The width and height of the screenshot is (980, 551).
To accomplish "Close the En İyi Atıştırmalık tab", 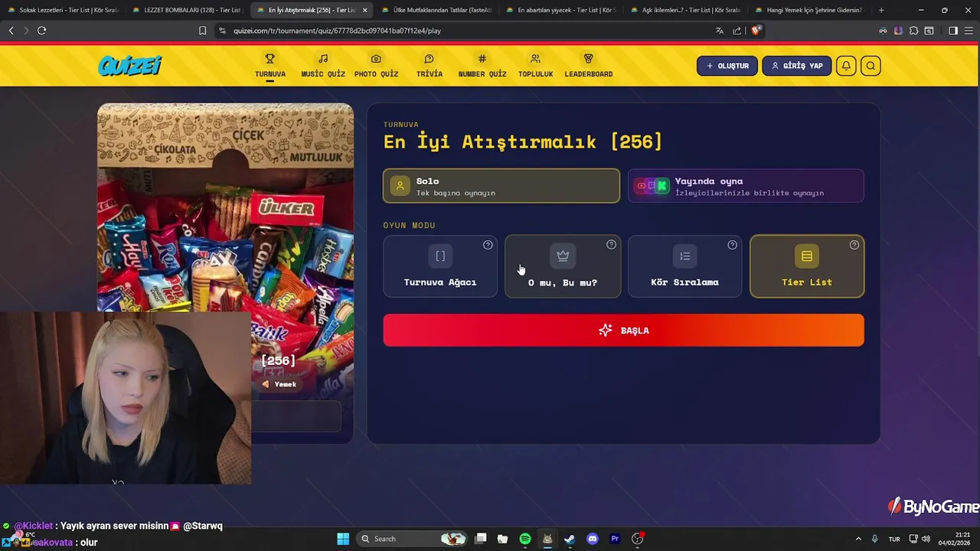I will (364, 10).
